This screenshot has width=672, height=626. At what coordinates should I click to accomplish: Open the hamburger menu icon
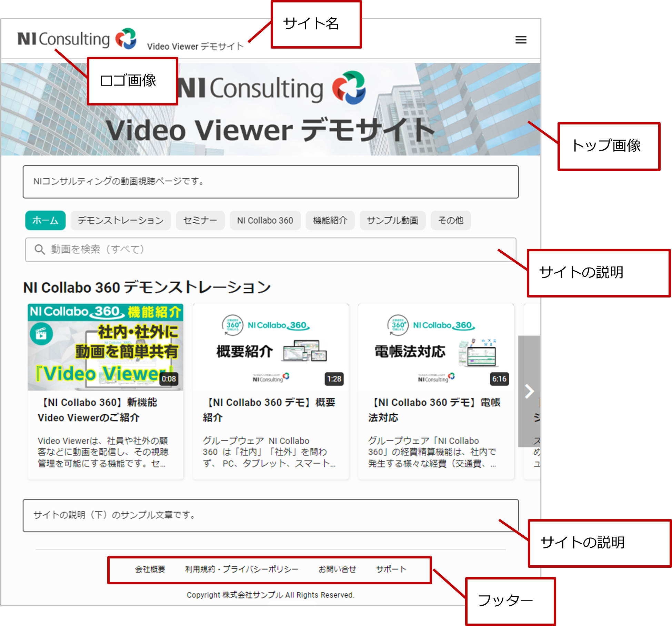coord(521,40)
